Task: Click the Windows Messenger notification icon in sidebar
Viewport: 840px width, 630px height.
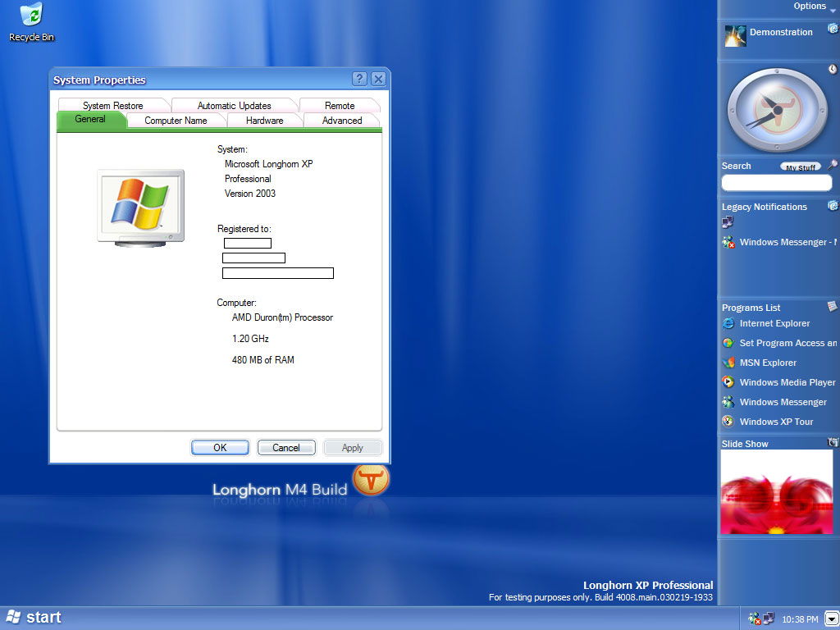Action: pyautogui.click(x=728, y=242)
